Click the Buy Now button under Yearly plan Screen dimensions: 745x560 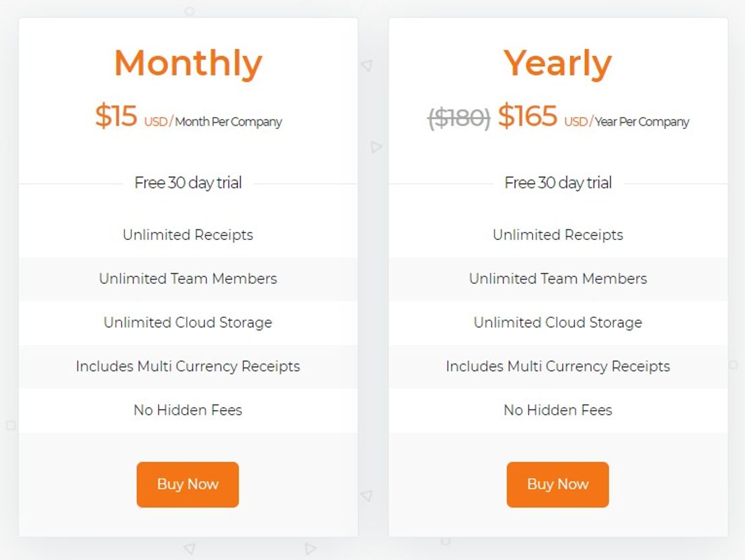pyautogui.click(x=557, y=484)
